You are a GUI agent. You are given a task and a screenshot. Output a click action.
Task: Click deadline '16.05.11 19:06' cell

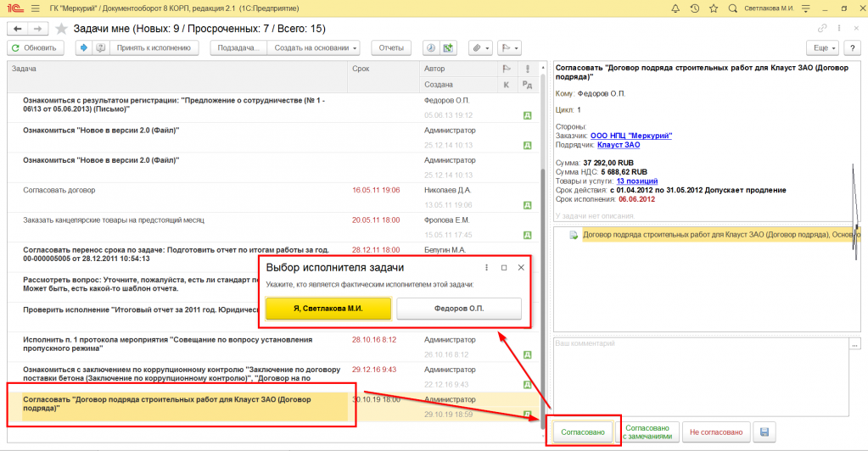376,191
